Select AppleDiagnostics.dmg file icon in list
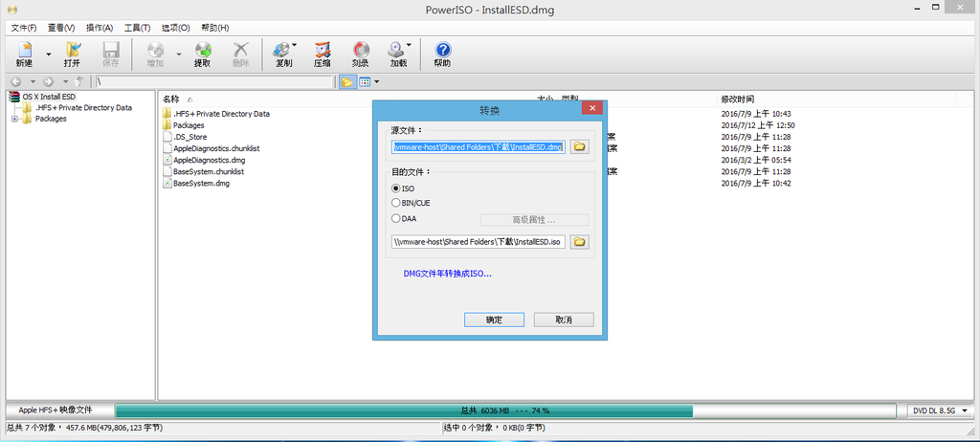The height and width of the screenshot is (442, 980). click(x=167, y=160)
